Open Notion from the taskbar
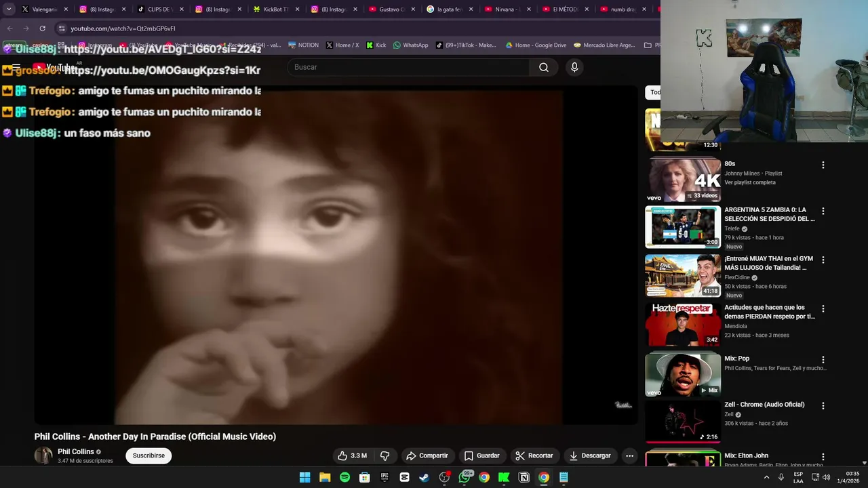This screenshot has height=488, width=868. (x=524, y=477)
